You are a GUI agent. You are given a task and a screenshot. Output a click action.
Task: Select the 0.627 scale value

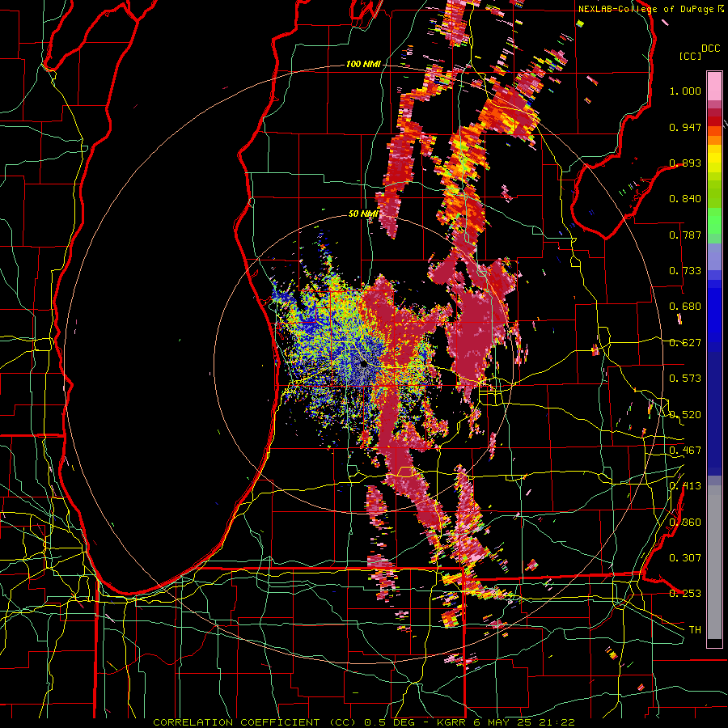[x=685, y=343]
